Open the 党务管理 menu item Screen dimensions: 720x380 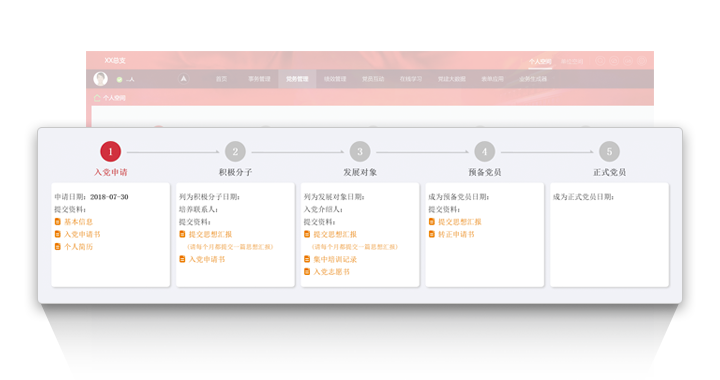297,79
